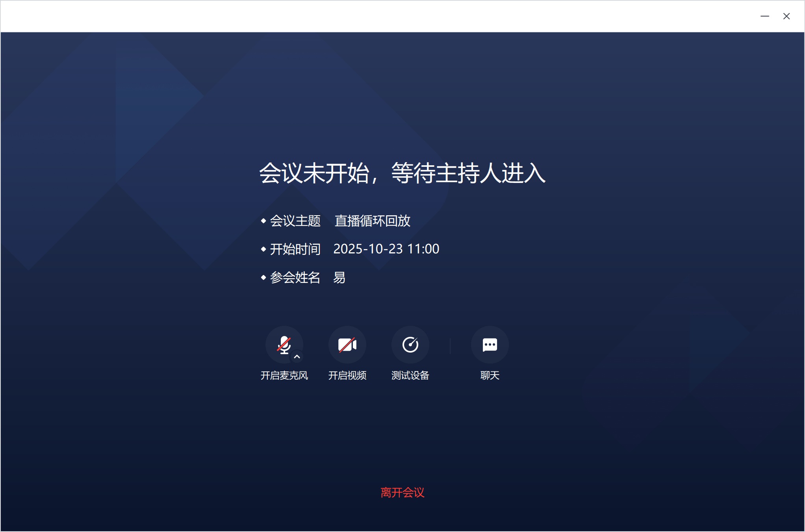
Task: Click the 聊天 label
Action: pyautogui.click(x=490, y=375)
